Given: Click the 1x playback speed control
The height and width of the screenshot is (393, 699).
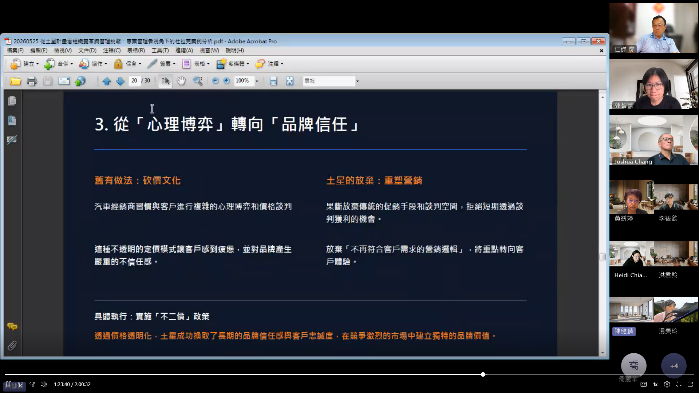Looking at the screenshot, I should (x=655, y=384).
